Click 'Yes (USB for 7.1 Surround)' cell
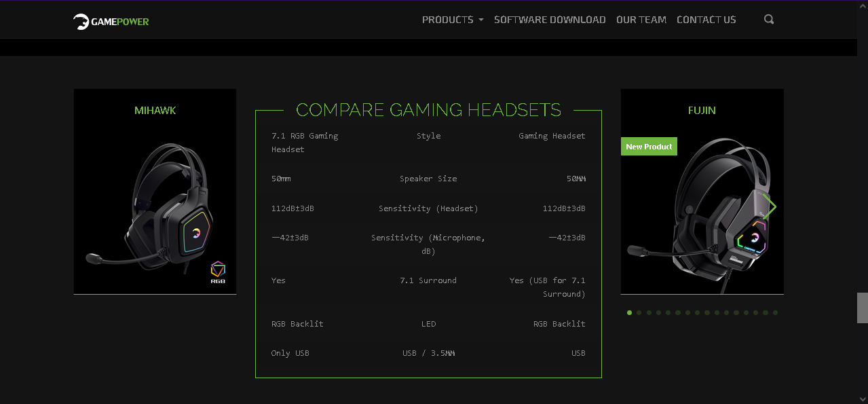The height and width of the screenshot is (404, 868). point(548,287)
